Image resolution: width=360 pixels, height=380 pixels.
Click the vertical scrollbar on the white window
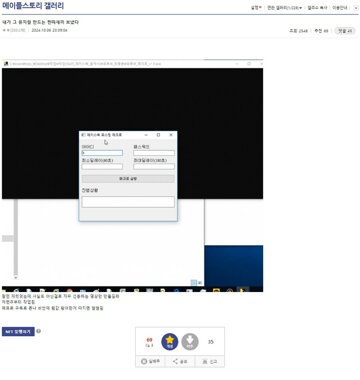(16, 239)
